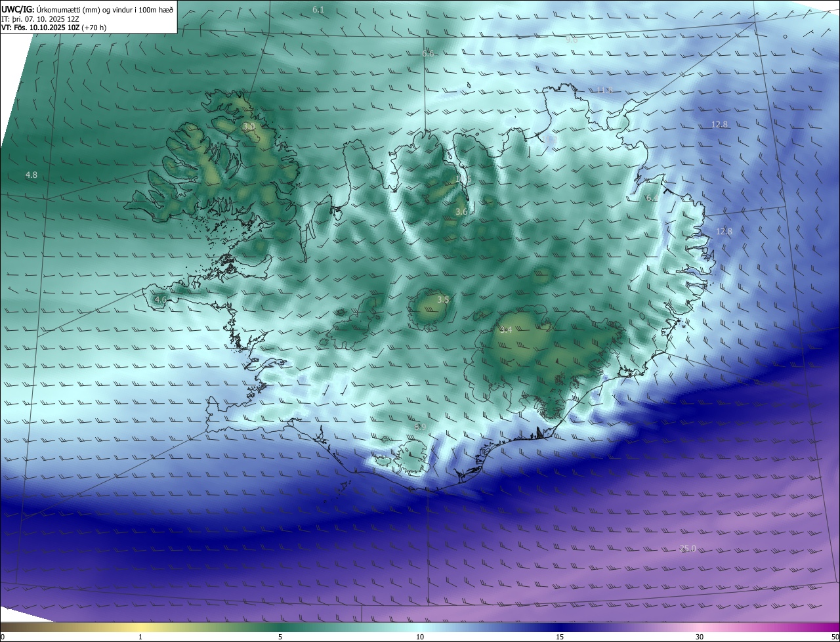The width and height of the screenshot is (840, 642).
Task: Pick the pink color at the scale's 30 mark
Action: pyautogui.click(x=700, y=627)
